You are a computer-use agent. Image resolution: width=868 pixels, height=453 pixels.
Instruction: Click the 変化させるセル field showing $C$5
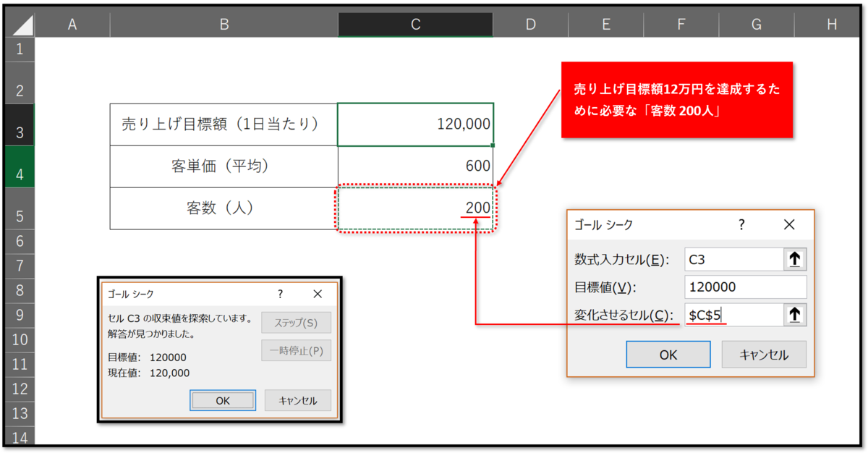point(731,314)
